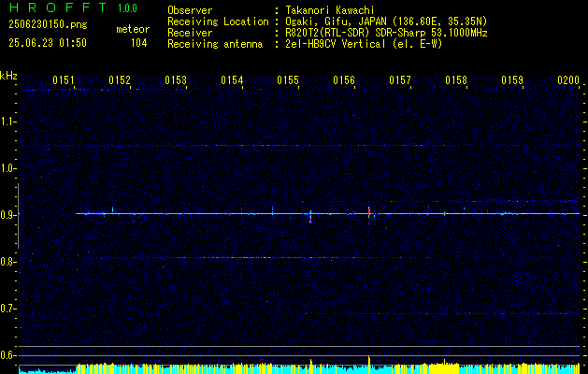Viewport: 588px width, 374px height.
Task: Click the Receiving Location label
Action: point(218,22)
